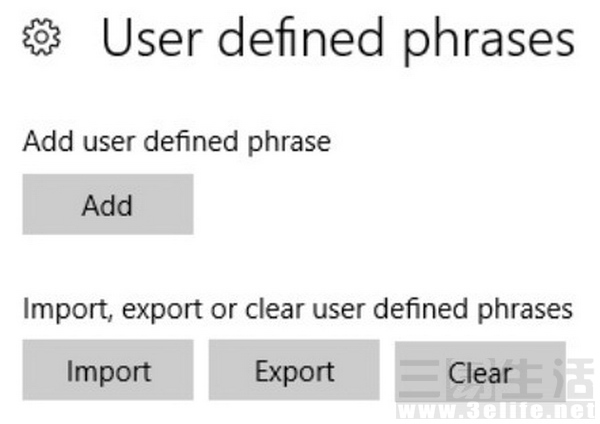Image resolution: width=600 pixels, height=424 pixels.
Task: Click the settings gear icon
Action: click(x=42, y=39)
